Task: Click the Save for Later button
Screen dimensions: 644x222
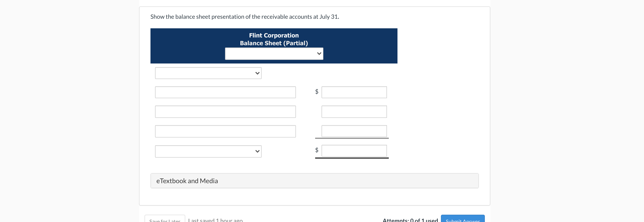Action: tap(164, 220)
